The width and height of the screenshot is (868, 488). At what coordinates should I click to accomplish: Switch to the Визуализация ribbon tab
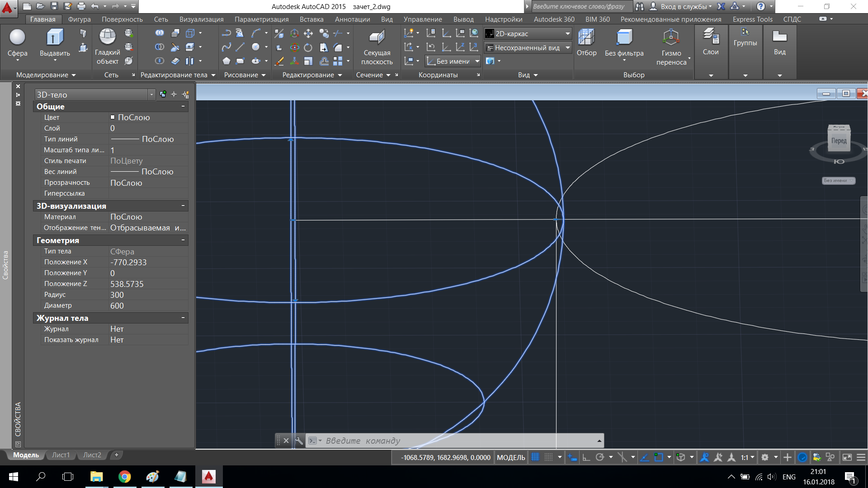202,19
